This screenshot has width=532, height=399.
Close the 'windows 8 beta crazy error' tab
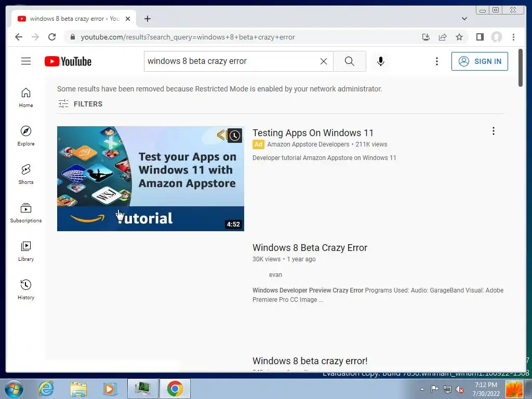pyautogui.click(x=128, y=19)
